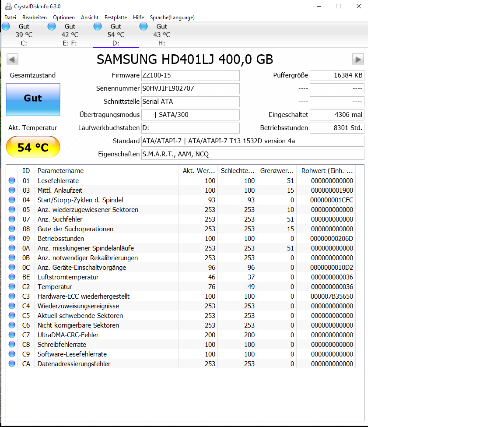Click status orb for Anz. Geräte-Einschaltvorgänge
This screenshot has width=504, height=427.
12,267
